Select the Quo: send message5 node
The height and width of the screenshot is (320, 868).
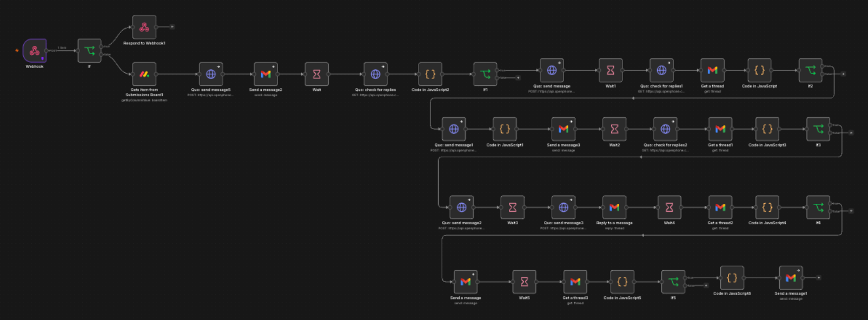click(211, 74)
